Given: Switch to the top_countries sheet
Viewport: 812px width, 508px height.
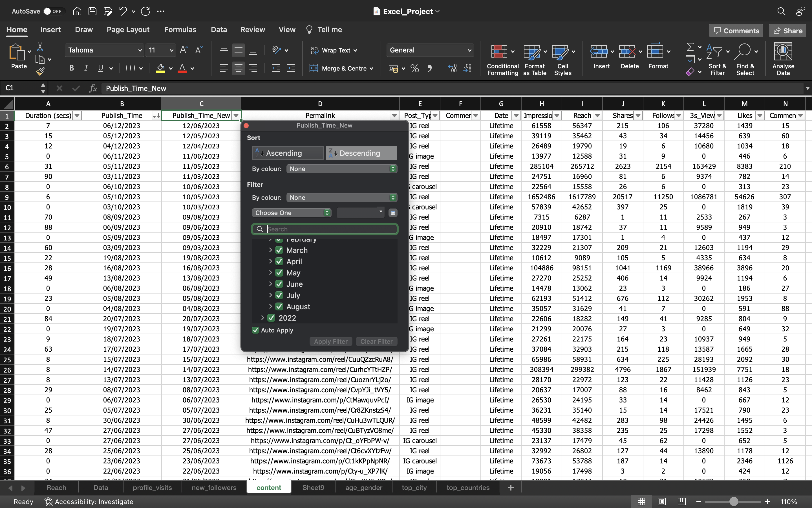Looking at the screenshot, I should [468, 487].
